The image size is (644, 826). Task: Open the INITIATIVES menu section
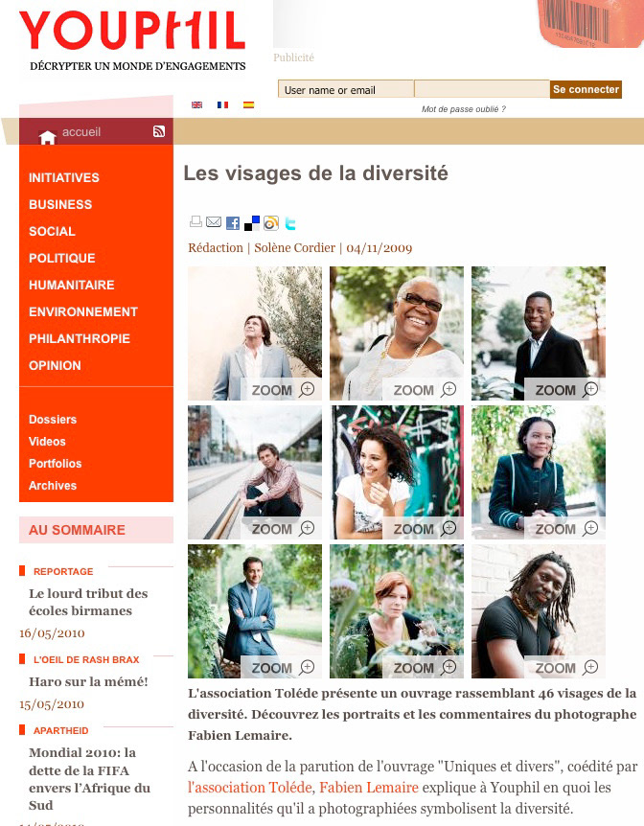(x=64, y=177)
